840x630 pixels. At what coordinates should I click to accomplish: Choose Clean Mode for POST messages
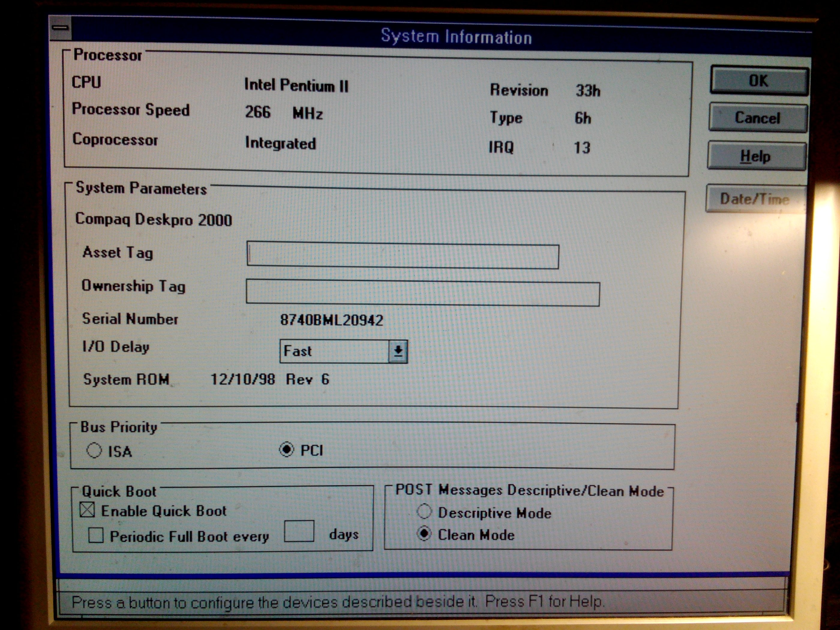point(424,533)
